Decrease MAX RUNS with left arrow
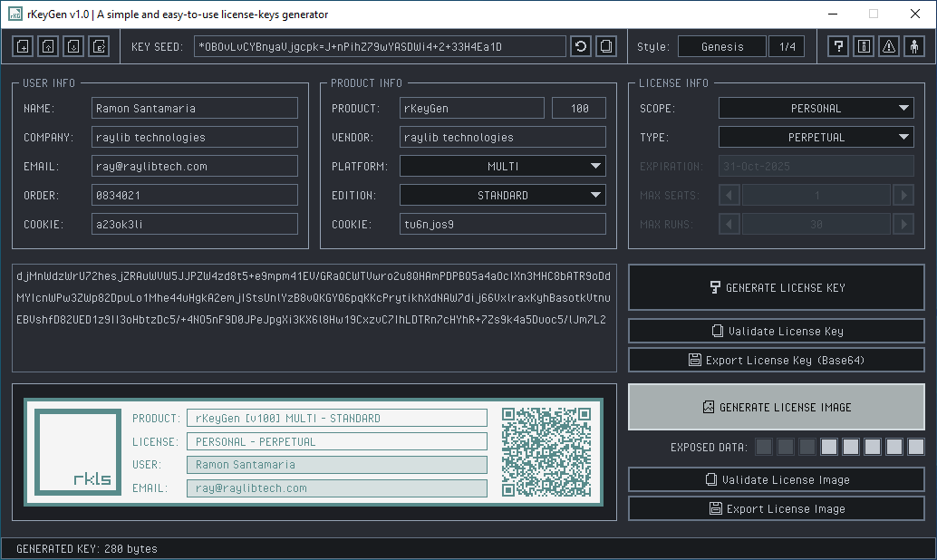This screenshot has height=560, width=937. tap(729, 224)
